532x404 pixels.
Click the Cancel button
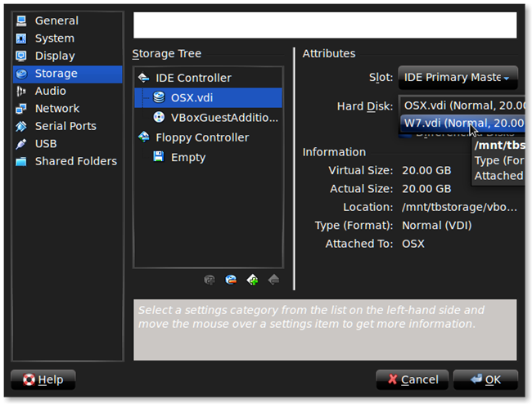pyautogui.click(x=413, y=380)
